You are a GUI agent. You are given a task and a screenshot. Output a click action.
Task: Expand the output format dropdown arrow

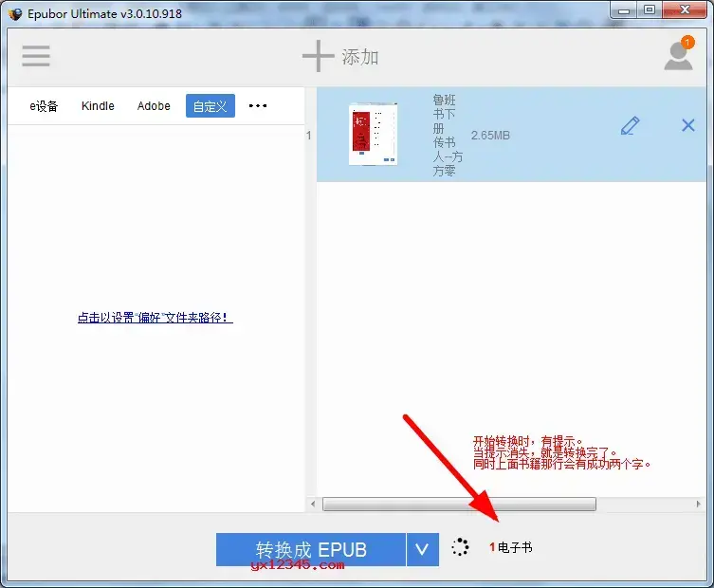pos(423,550)
